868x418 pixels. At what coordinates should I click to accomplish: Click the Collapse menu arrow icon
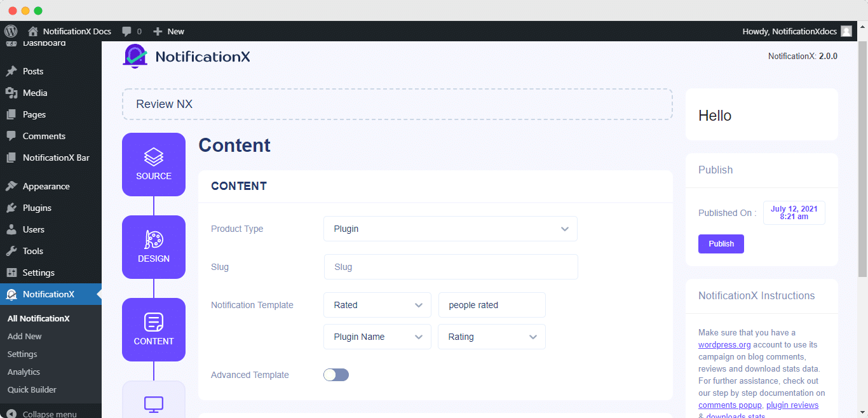(11, 414)
